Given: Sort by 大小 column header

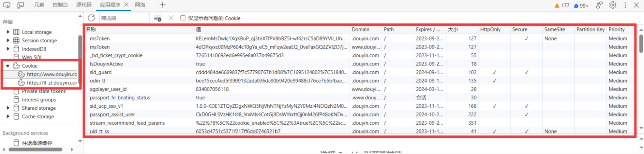Looking at the screenshot, I should coord(462,29).
